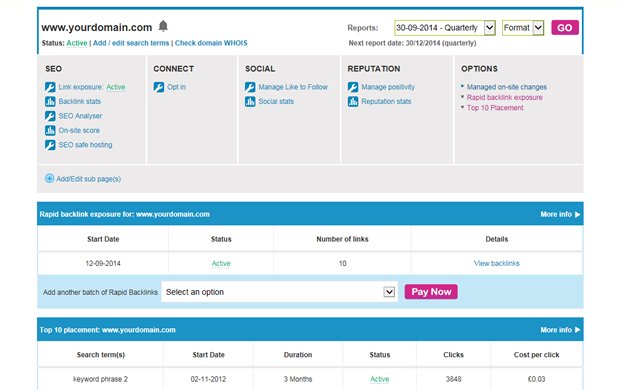Open the SEO Analyser link
Screen dimensions: 620x390
click(80, 116)
